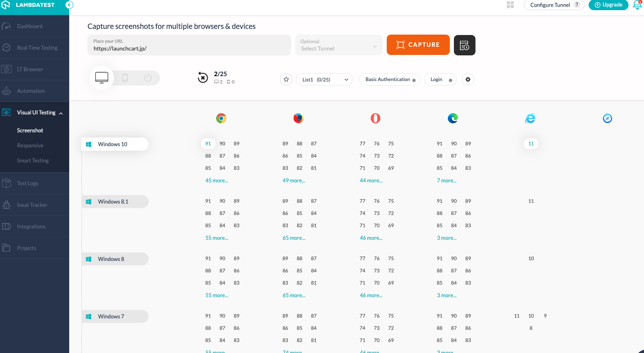Click the Safari browser icon
Viewport: 644px width, 353px height.
pos(607,118)
